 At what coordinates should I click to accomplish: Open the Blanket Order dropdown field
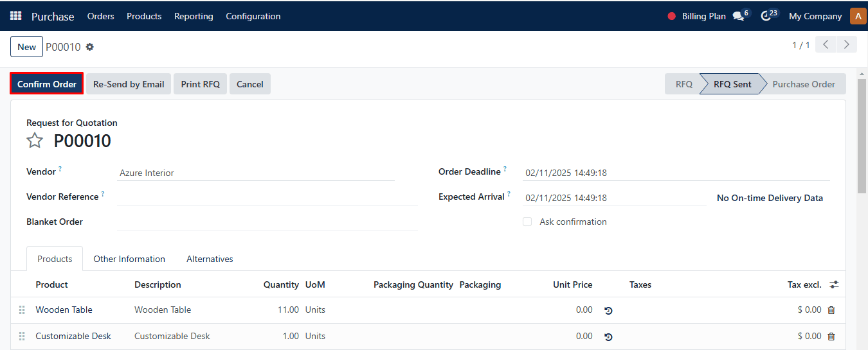coord(267,222)
